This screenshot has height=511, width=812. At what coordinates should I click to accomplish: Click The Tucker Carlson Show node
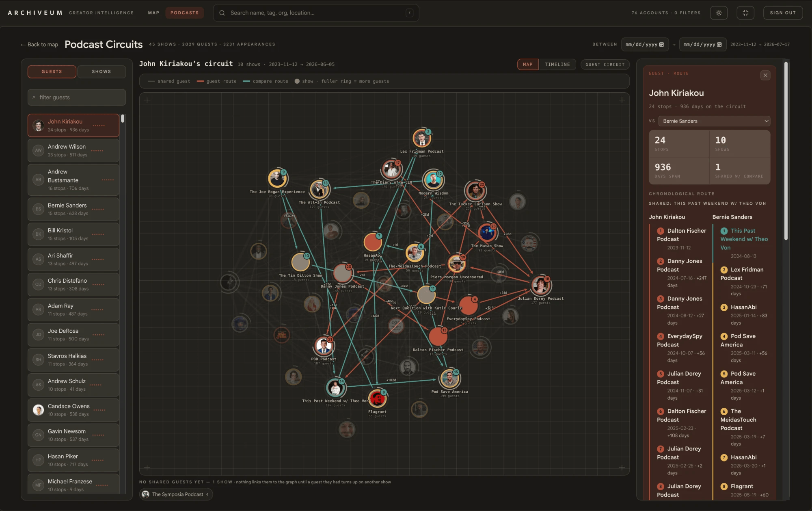point(475,191)
